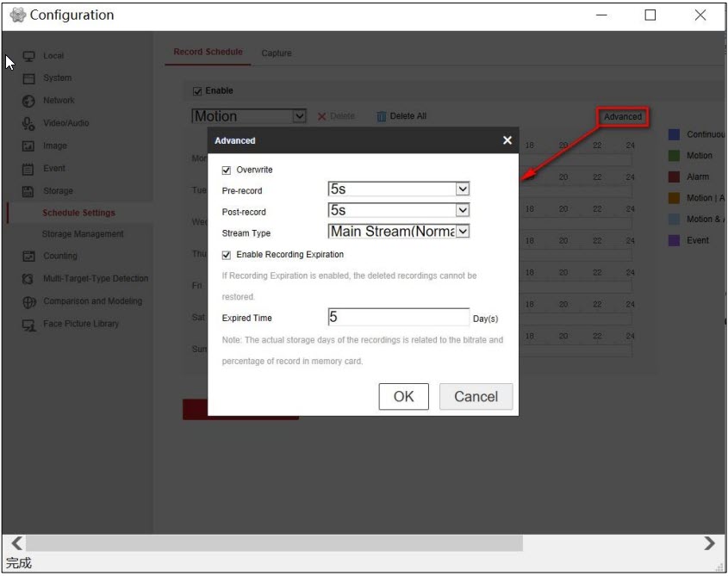Expand the Pre-record dropdown
This screenshot has height=576, width=728.
coord(463,189)
